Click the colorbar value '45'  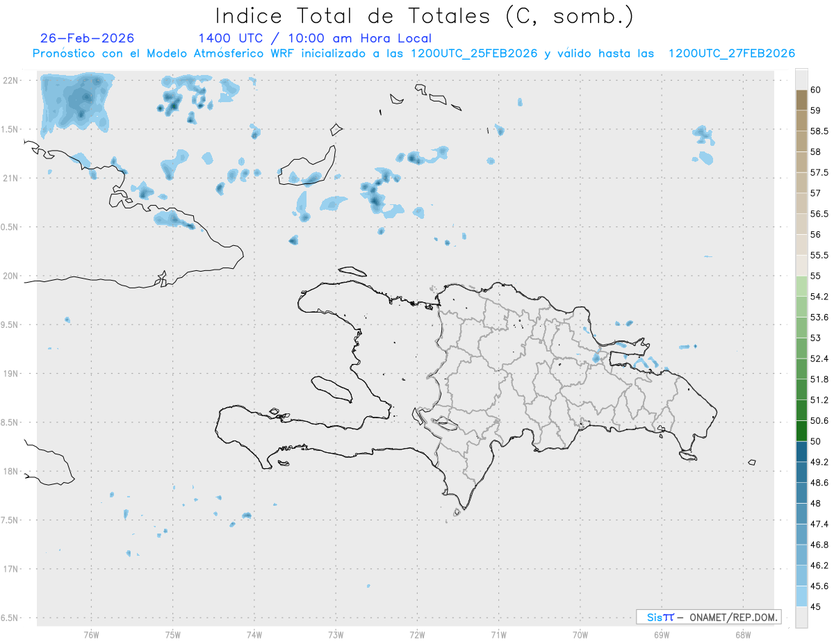click(815, 606)
